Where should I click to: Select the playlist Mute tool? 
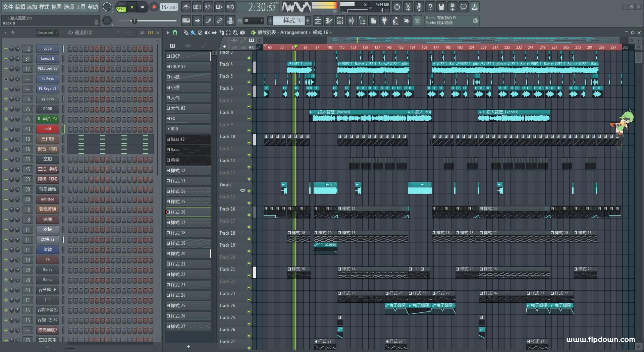(x=207, y=33)
